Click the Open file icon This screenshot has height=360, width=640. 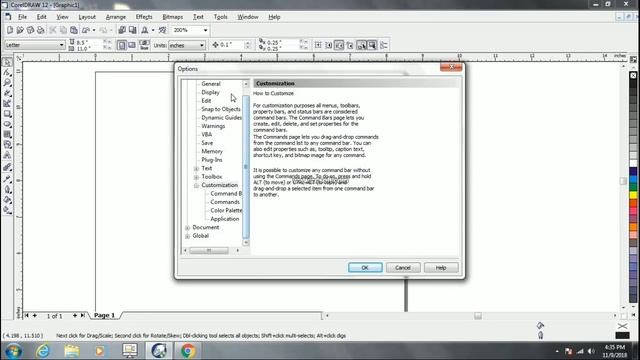(x=20, y=30)
